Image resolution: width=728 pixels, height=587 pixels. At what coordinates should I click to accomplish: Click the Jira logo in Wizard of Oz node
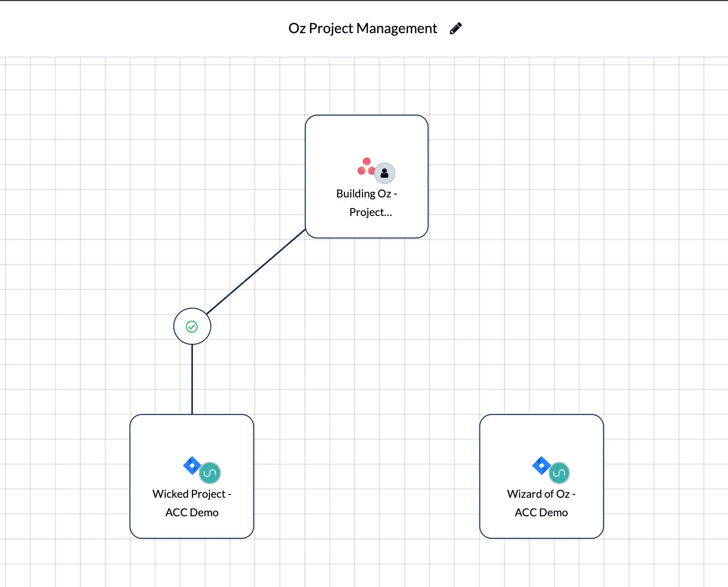[541, 466]
